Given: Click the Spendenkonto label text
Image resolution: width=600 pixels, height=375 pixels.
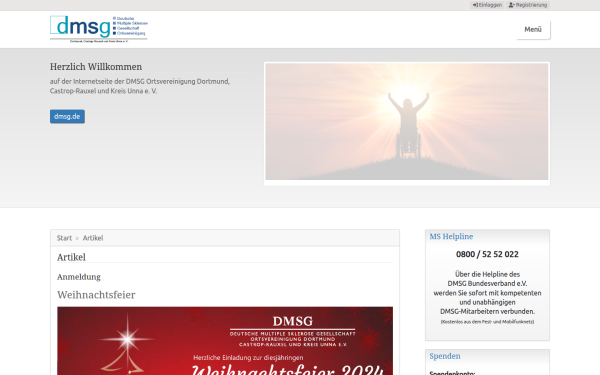Looking at the screenshot, I should click(x=452, y=373).
